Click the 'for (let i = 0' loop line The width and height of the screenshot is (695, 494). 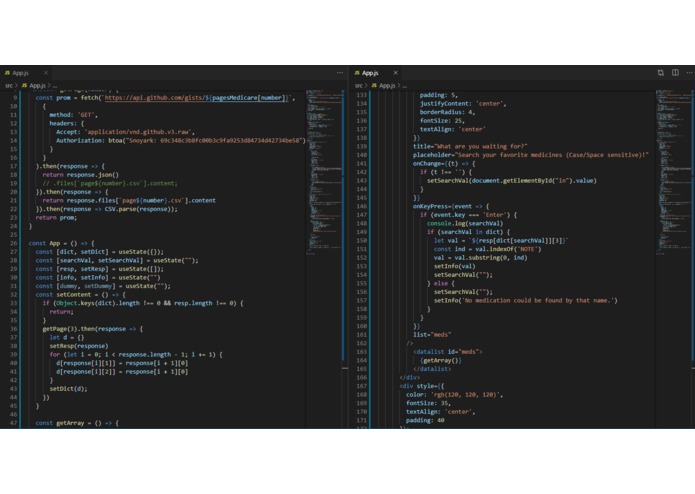136,355
